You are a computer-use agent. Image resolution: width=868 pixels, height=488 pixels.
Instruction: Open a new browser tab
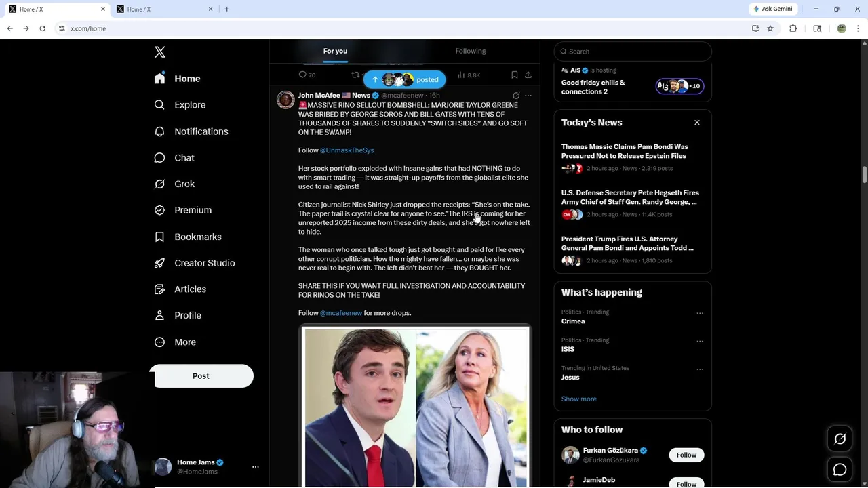point(226,9)
